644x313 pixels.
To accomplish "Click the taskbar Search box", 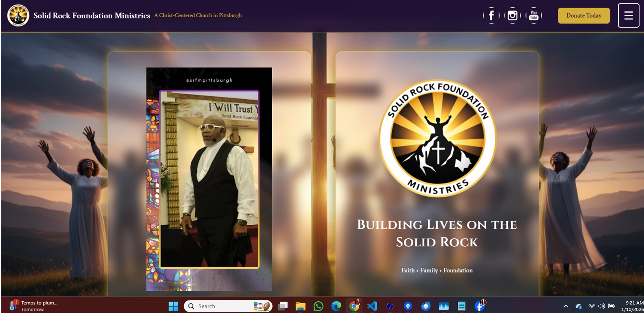I will 228,306.
